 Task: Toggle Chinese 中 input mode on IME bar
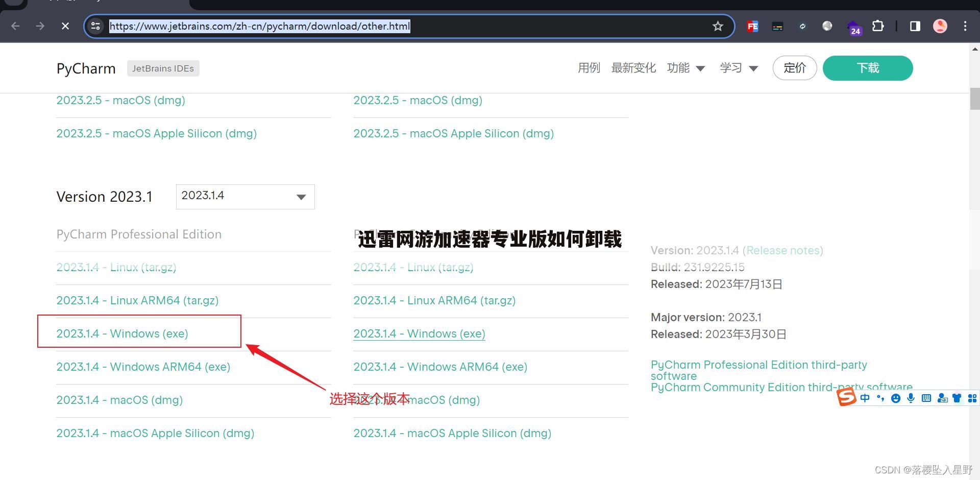tap(865, 398)
